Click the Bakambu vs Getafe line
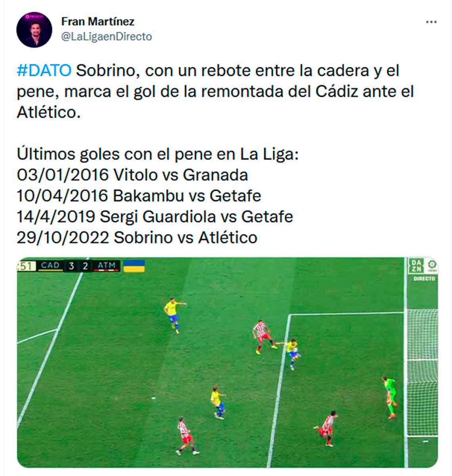The width and height of the screenshot is (452, 476). (139, 196)
